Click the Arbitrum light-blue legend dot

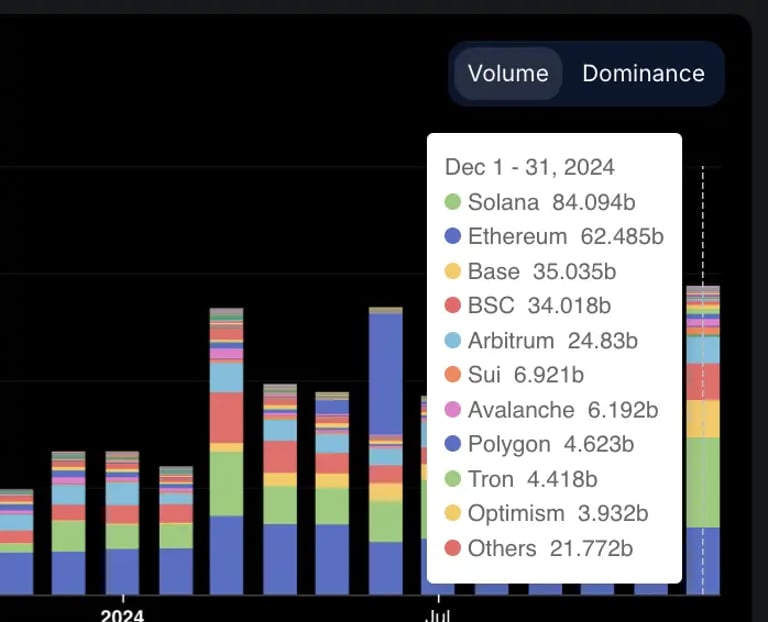[x=453, y=340]
